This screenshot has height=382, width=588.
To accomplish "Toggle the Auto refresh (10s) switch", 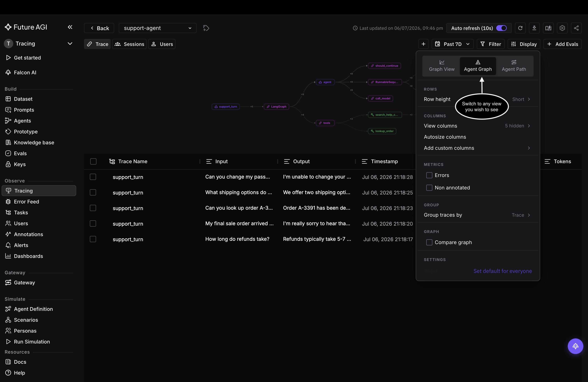I will (501, 28).
